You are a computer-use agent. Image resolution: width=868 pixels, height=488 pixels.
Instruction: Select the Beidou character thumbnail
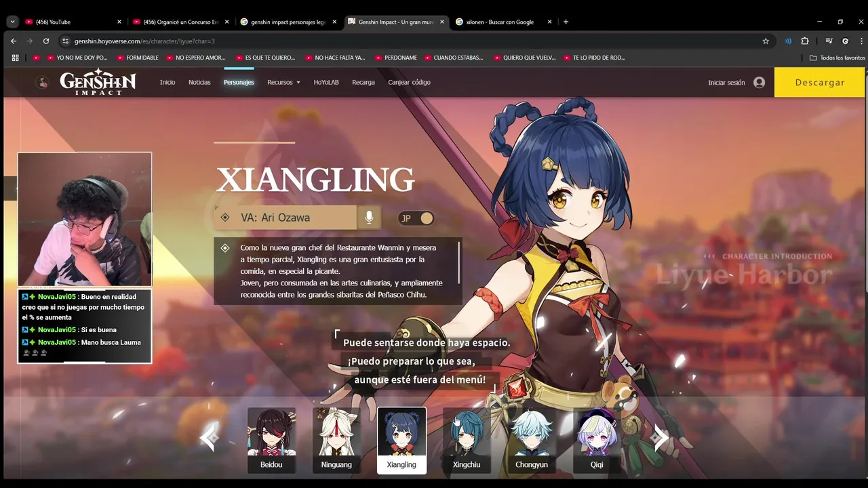pos(271,440)
